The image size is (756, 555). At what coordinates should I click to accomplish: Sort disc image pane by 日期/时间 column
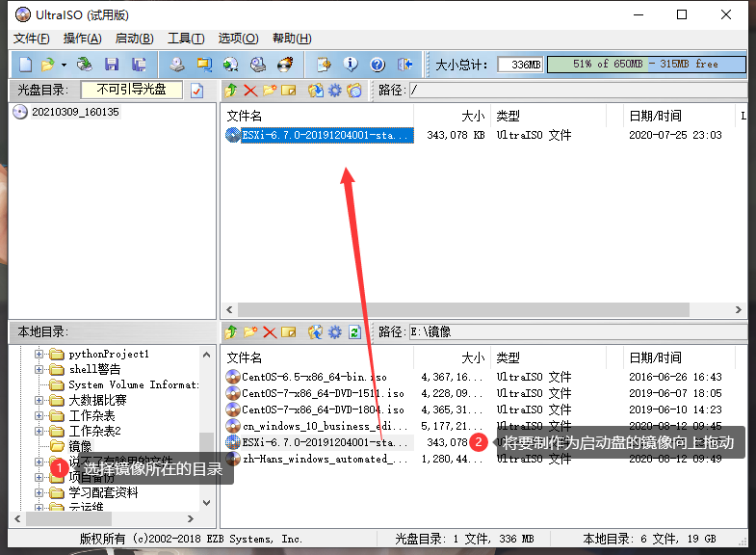click(x=655, y=117)
